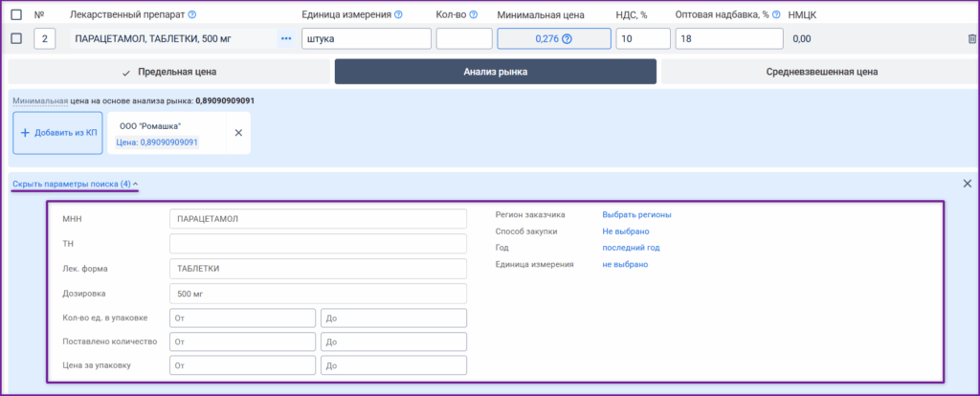Click Регион заказчика label
The width and height of the screenshot is (980, 396).
pos(530,214)
